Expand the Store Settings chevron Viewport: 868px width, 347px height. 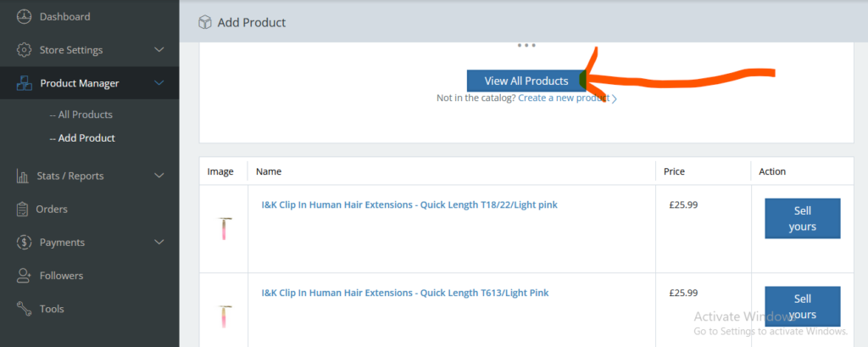pos(159,50)
